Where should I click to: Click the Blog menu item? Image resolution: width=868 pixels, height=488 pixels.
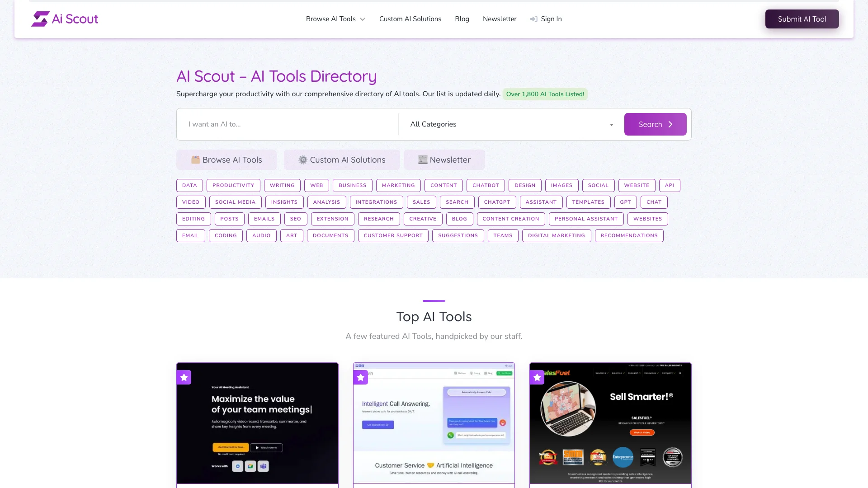[x=462, y=19]
